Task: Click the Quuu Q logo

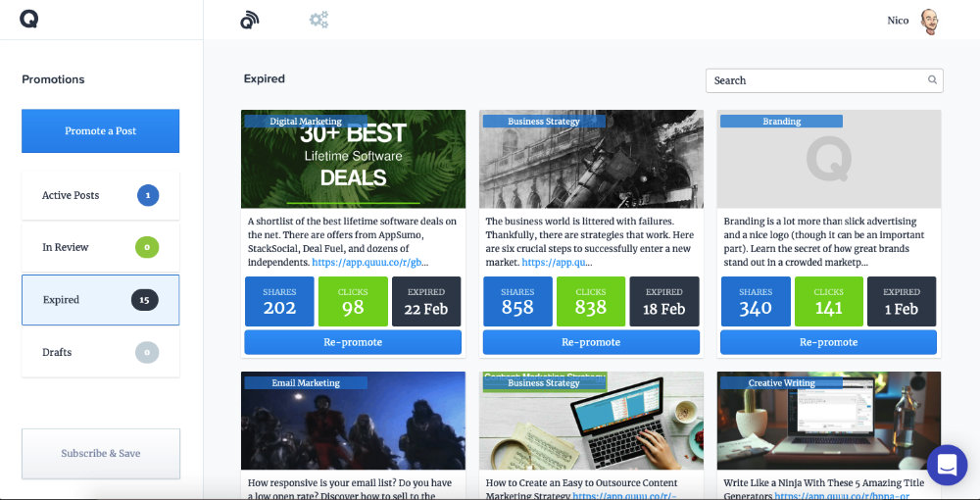Action: (x=28, y=20)
